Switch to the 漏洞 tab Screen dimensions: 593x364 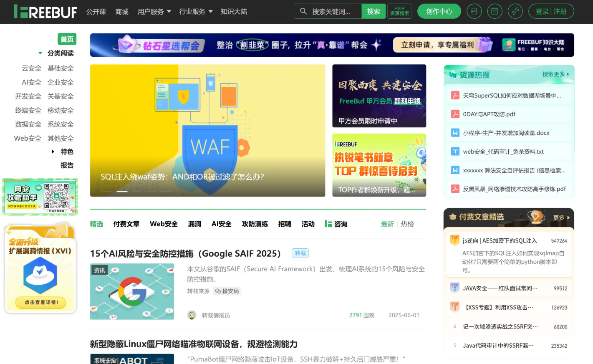tap(194, 224)
